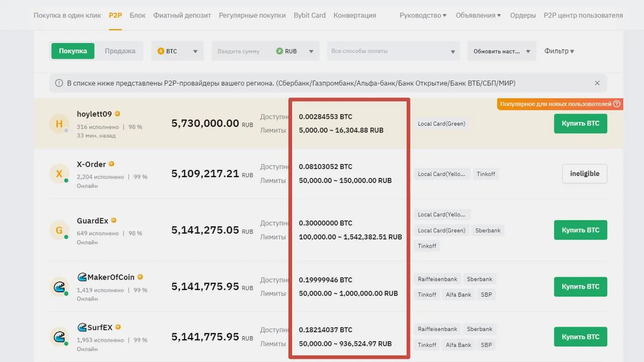644x362 pixels.
Task: Switch to Покупка buy mode
Action: point(73,51)
